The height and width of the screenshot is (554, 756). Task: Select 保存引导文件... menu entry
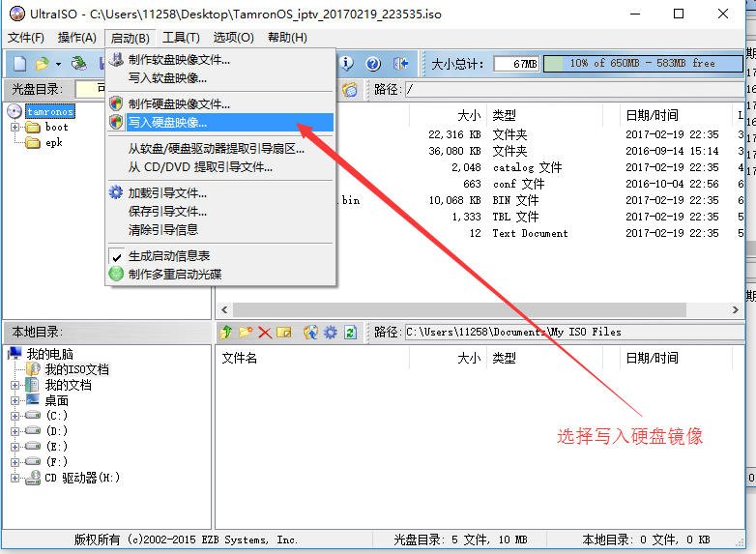[x=220, y=212]
